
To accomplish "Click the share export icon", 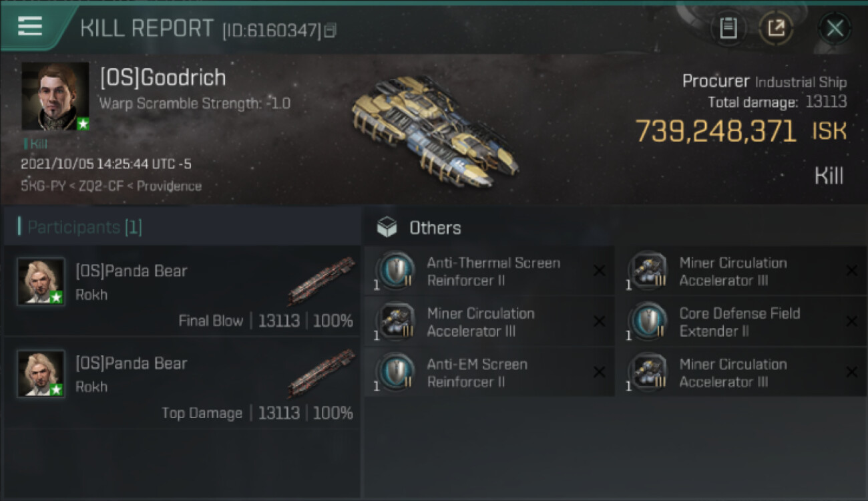I will pyautogui.click(x=776, y=28).
